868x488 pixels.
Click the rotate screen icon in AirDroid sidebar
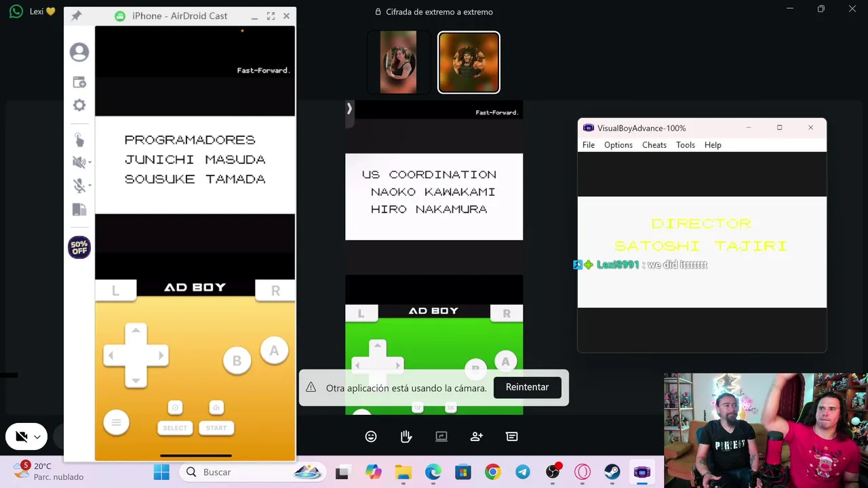[x=79, y=209]
